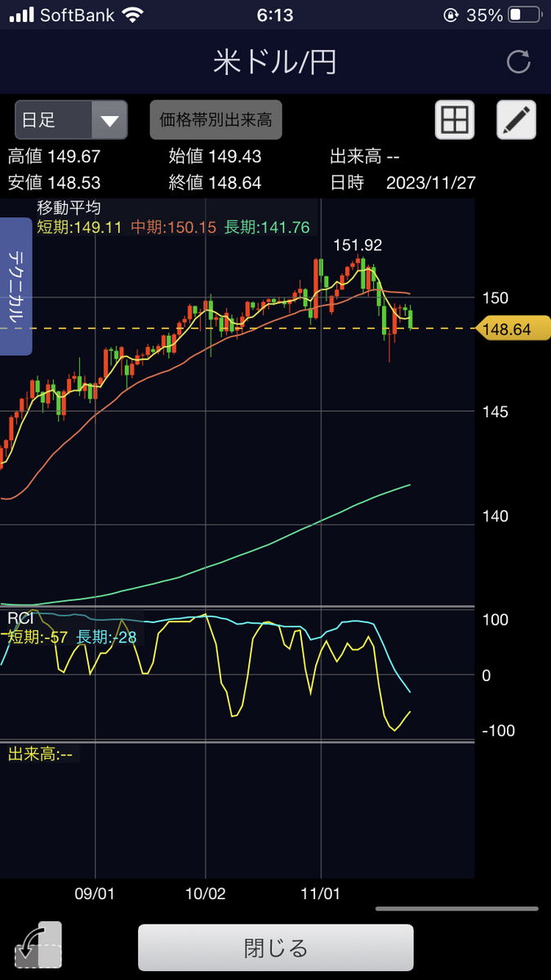Toggle the 価格帯別出来高 button

click(x=216, y=120)
